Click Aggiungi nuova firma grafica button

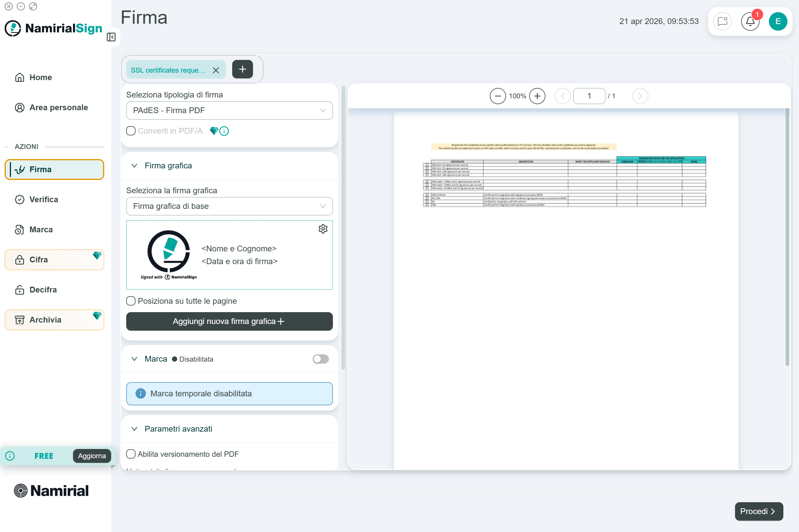[229, 321]
